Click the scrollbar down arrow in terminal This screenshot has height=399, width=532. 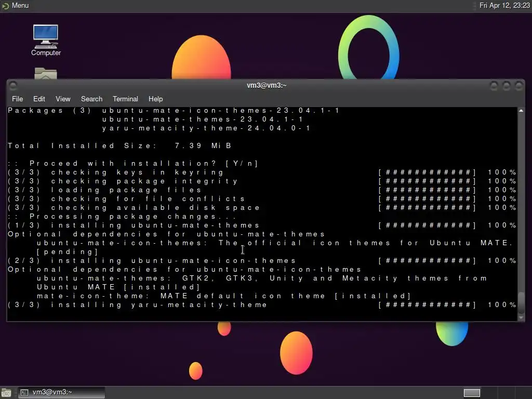[x=521, y=318]
